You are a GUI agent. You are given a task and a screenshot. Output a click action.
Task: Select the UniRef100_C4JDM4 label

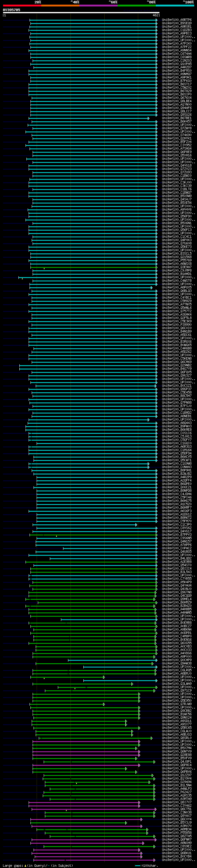pos(177,494)
